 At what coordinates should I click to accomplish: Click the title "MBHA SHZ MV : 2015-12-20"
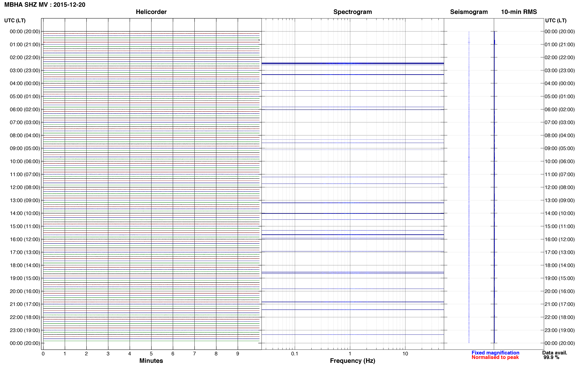coord(45,5)
